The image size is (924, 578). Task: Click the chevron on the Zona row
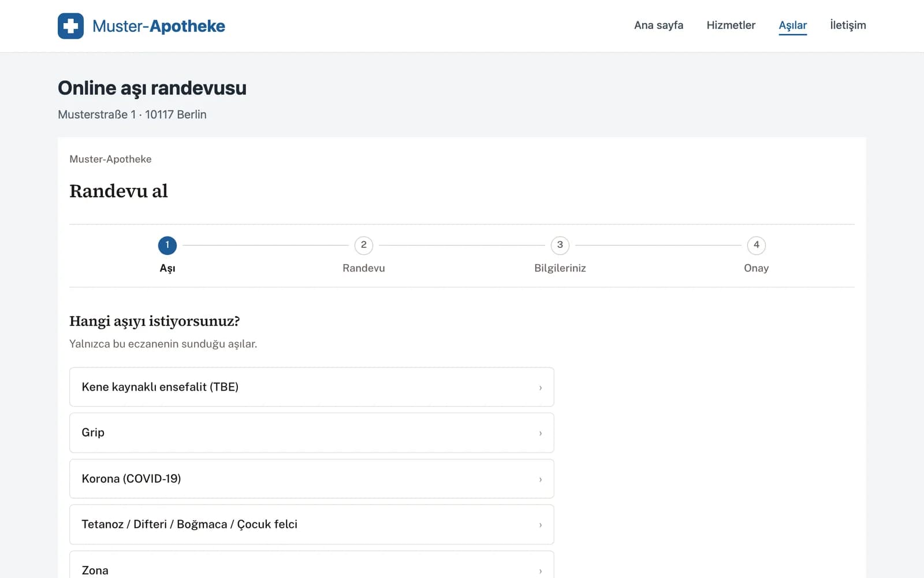click(x=541, y=571)
